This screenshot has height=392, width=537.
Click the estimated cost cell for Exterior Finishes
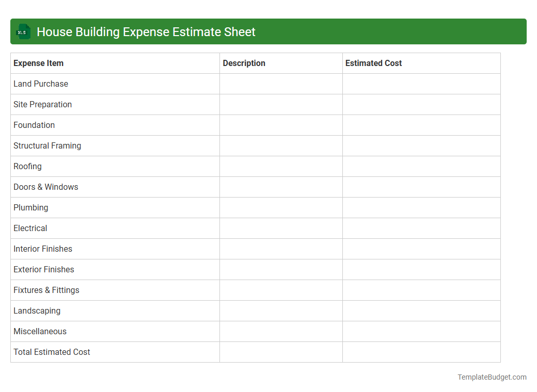(421, 269)
